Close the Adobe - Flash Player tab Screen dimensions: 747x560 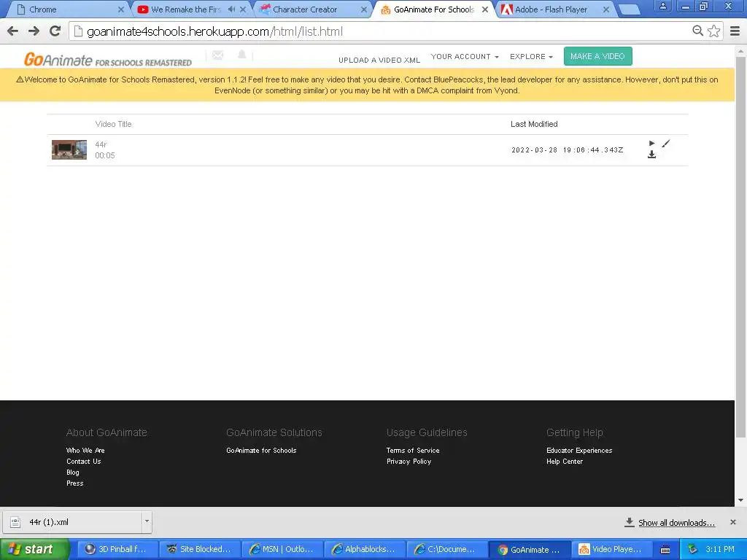tap(606, 9)
